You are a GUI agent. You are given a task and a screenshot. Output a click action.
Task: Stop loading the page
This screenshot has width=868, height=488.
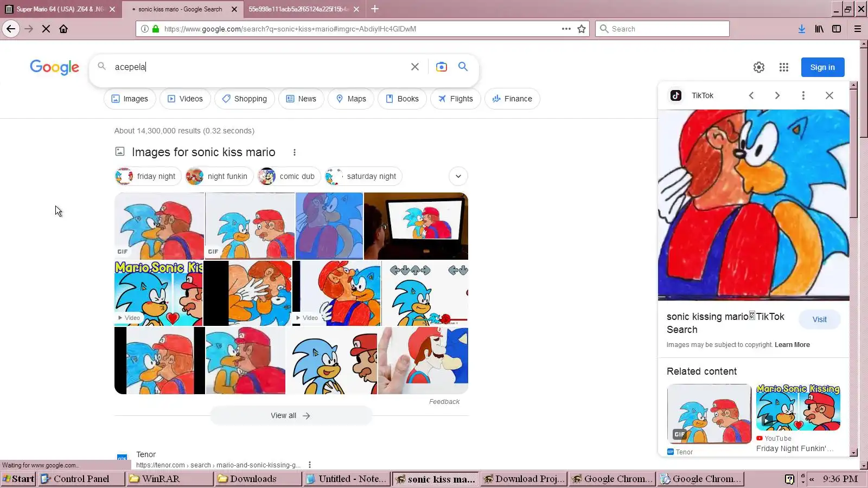(46, 29)
